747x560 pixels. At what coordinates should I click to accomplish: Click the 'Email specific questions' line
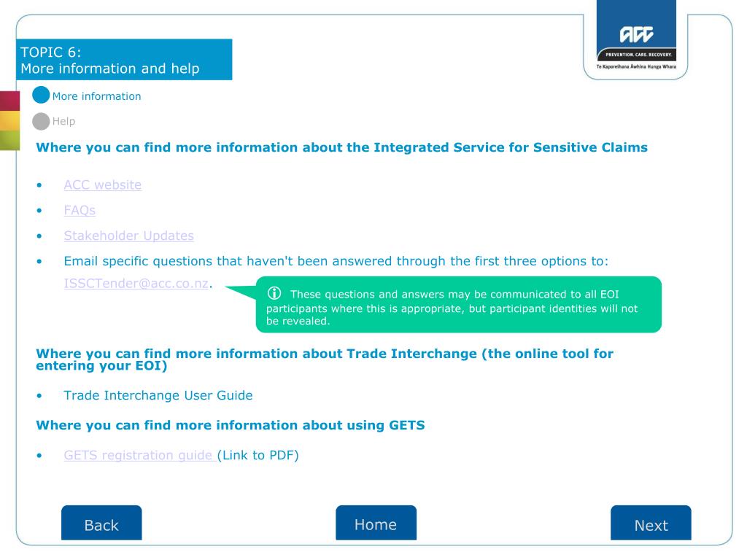click(x=336, y=261)
